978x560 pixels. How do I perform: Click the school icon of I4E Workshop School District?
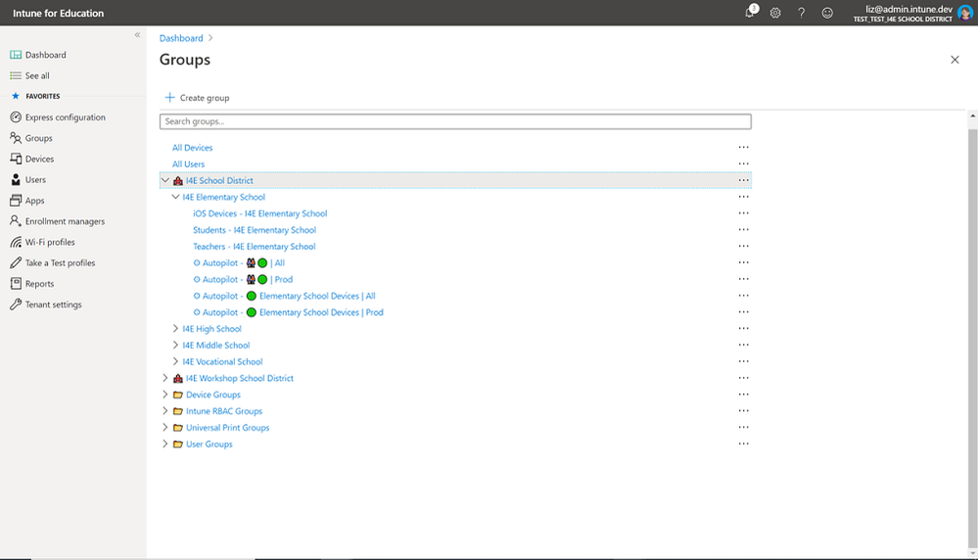(x=178, y=378)
